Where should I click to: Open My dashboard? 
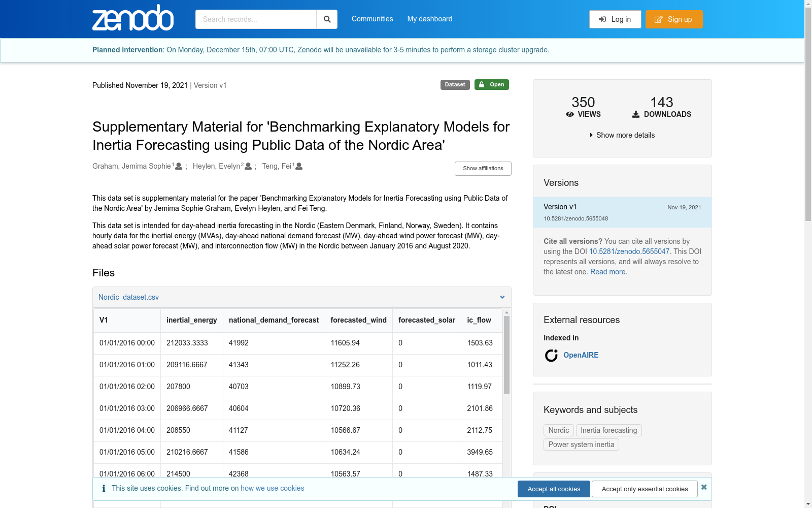pyautogui.click(x=430, y=19)
